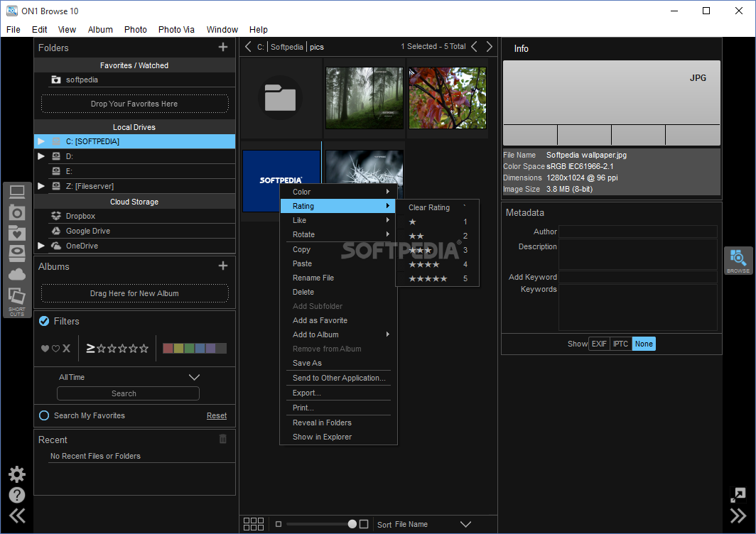Select the foggy forest thumbnail

coord(364,98)
